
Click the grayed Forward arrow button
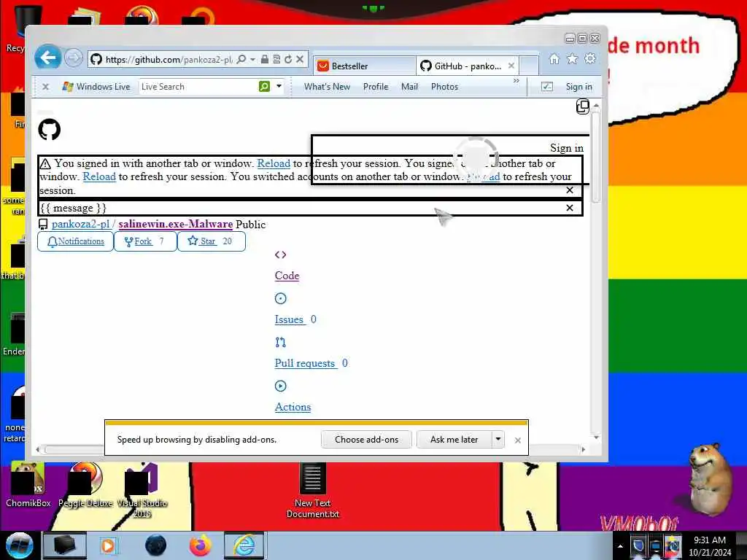[74, 58]
